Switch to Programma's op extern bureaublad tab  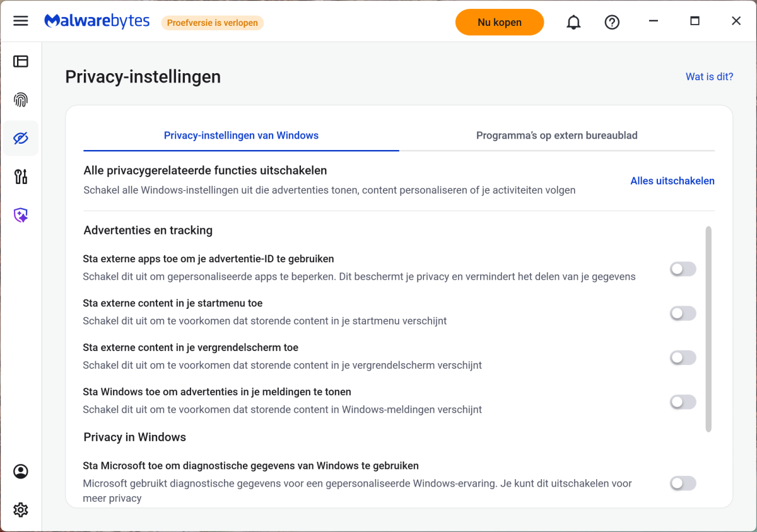[x=556, y=136]
